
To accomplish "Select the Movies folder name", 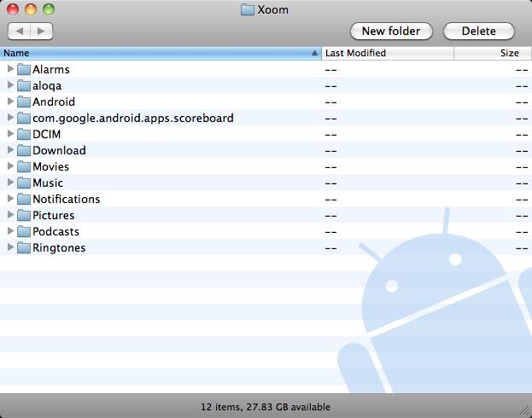I will [x=50, y=167].
